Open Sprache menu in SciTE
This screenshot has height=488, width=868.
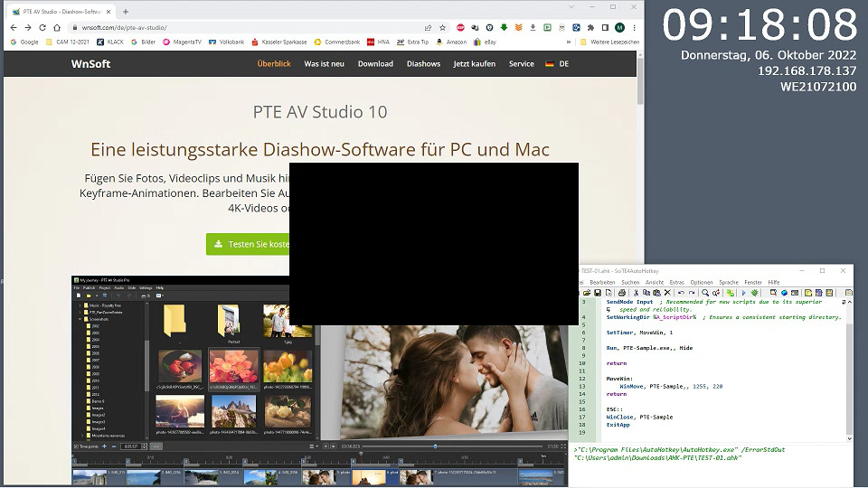pyautogui.click(x=729, y=282)
